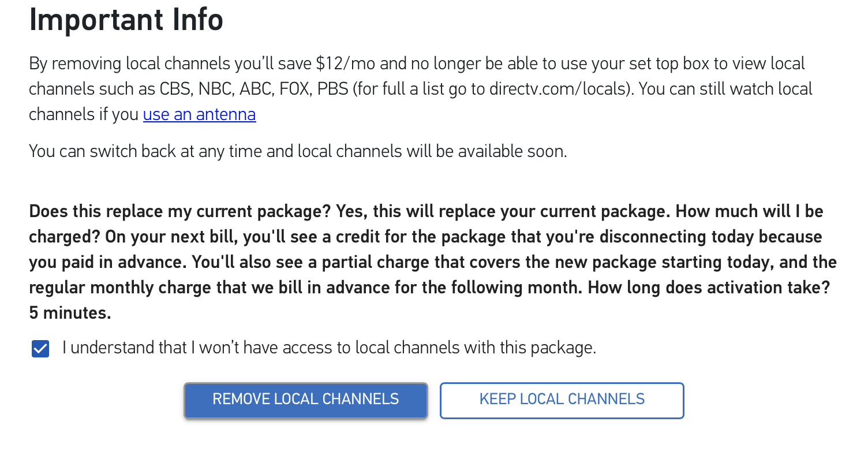The height and width of the screenshot is (455, 868).
Task: Click the bold 'Does this replace my current package?' paragraph
Action: click(x=433, y=262)
